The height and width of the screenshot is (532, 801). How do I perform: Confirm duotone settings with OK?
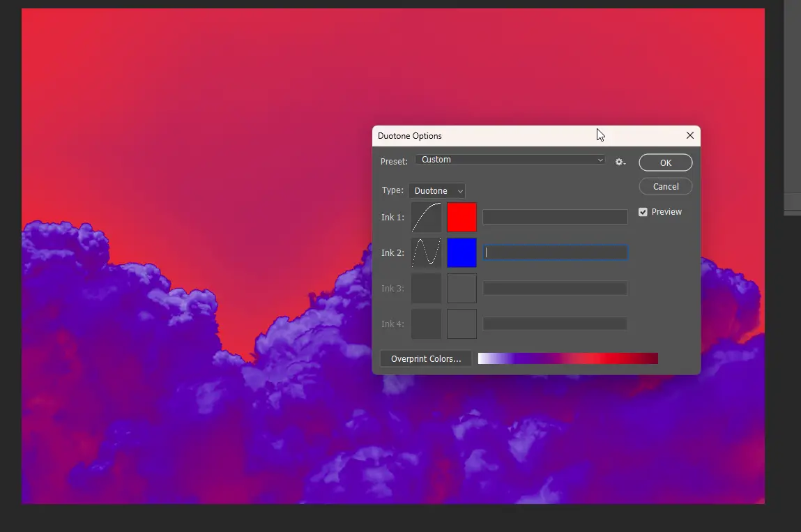[x=665, y=162]
